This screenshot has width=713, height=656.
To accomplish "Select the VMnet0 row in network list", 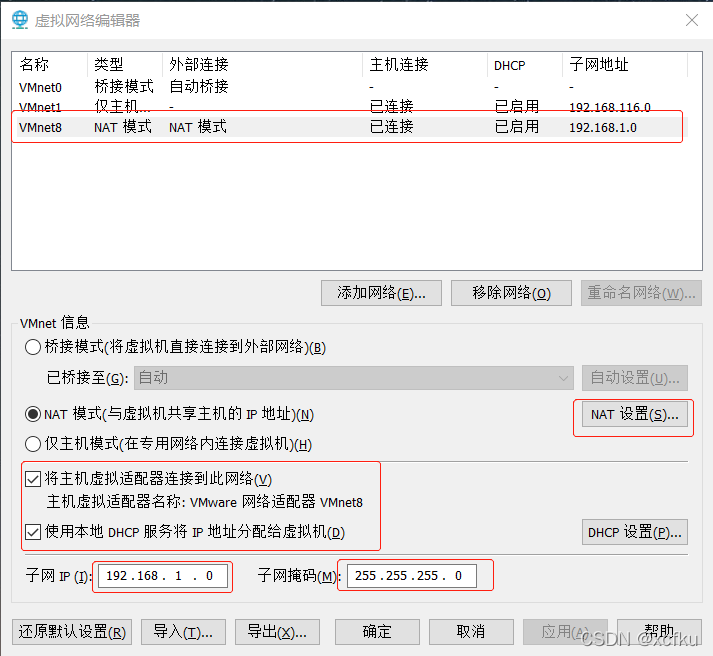I will click(350, 86).
